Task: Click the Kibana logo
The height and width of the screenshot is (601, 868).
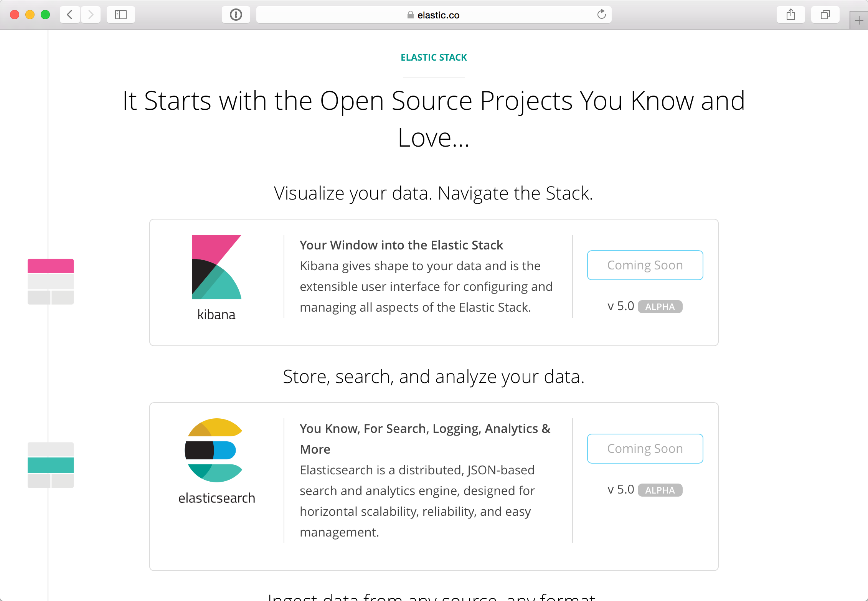Action: [216, 266]
